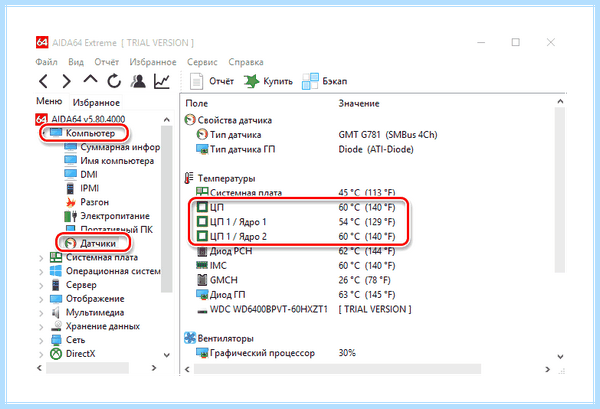
Task: Select Датчики in the tree
Action: coord(98,243)
